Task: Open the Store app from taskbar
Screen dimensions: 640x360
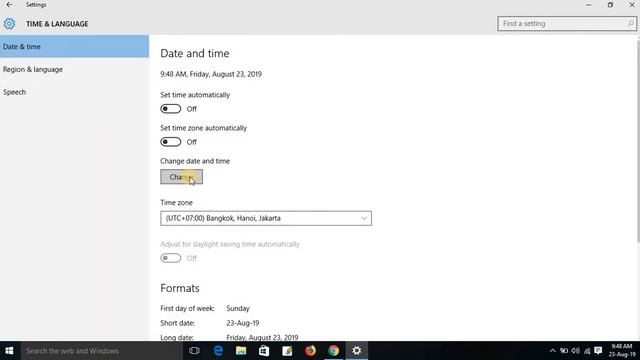Action: [264, 351]
